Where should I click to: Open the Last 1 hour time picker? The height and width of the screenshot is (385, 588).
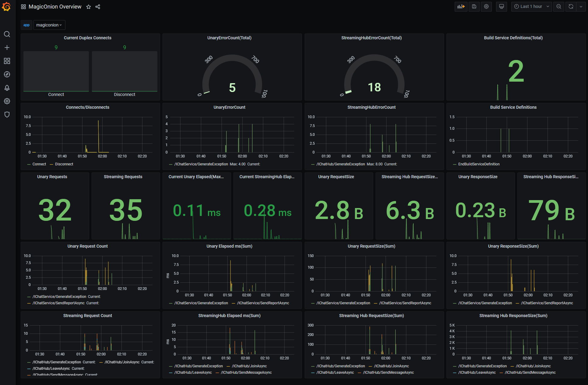(x=531, y=6)
